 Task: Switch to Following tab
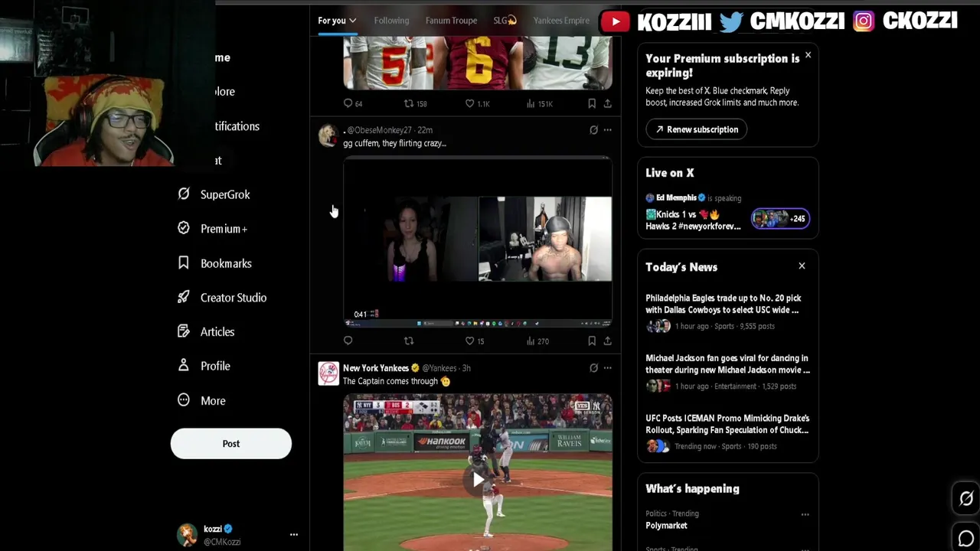tap(391, 21)
